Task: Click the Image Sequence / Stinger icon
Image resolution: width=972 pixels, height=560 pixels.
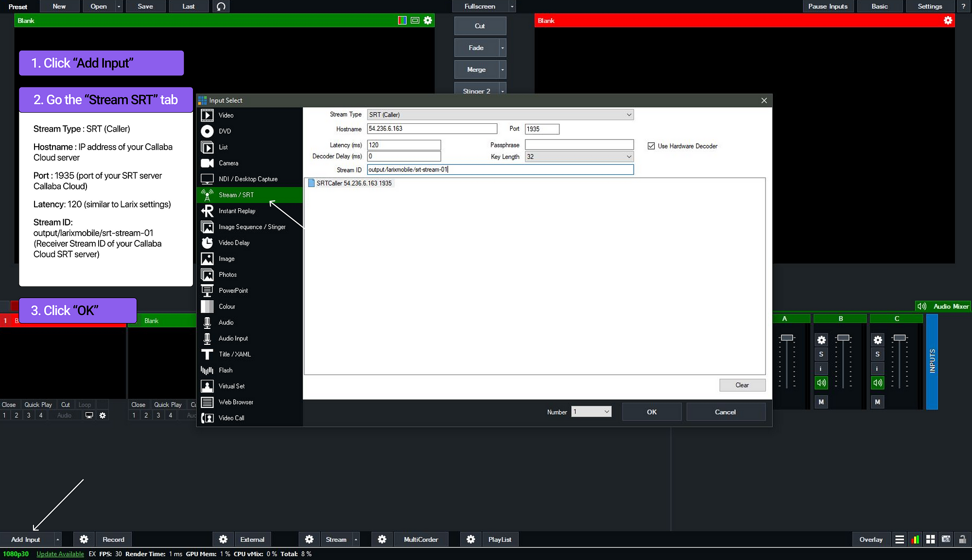Action: pyautogui.click(x=207, y=227)
